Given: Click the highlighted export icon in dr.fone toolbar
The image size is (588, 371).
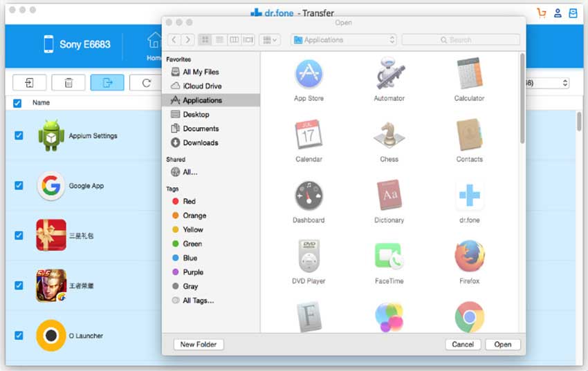Looking at the screenshot, I should 107,83.
